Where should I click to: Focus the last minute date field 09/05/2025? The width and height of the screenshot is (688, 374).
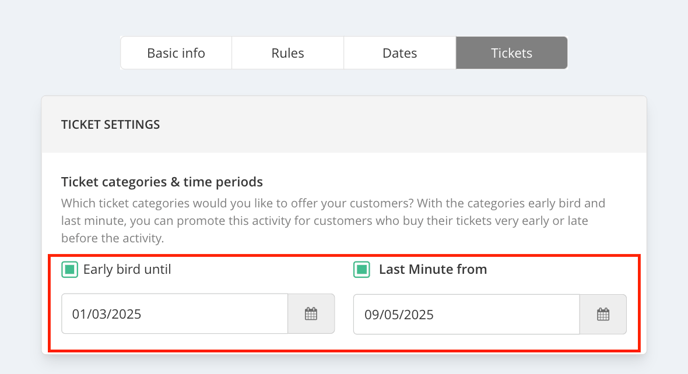pyautogui.click(x=466, y=314)
